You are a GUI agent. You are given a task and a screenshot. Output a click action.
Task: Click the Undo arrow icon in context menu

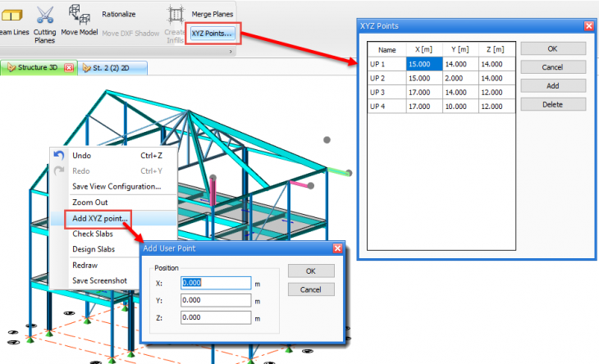59,155
